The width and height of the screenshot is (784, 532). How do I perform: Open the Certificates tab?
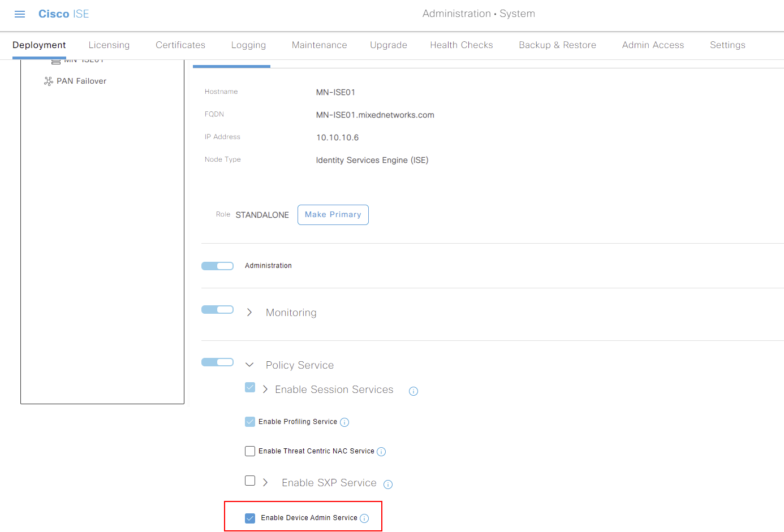(180, 45)
